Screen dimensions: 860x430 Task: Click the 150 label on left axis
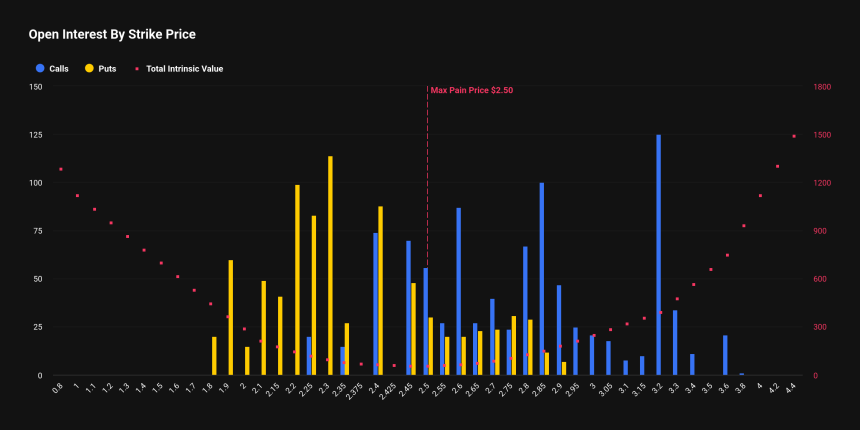pos(36,87)
